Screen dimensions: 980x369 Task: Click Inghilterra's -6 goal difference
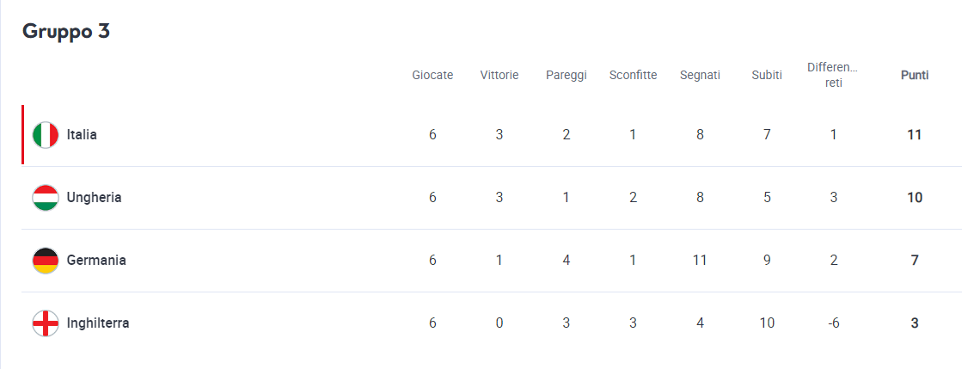[833, 323]
